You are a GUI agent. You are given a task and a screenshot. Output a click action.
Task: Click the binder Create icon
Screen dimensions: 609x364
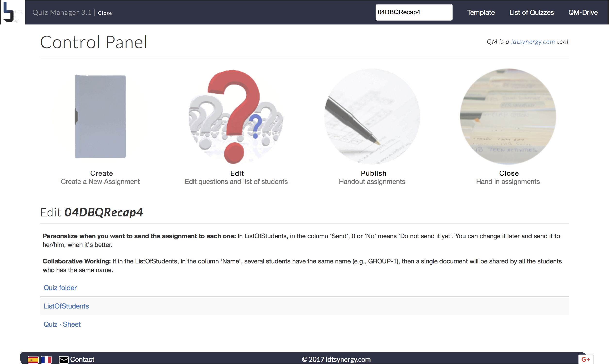click(x=100, y=117)
